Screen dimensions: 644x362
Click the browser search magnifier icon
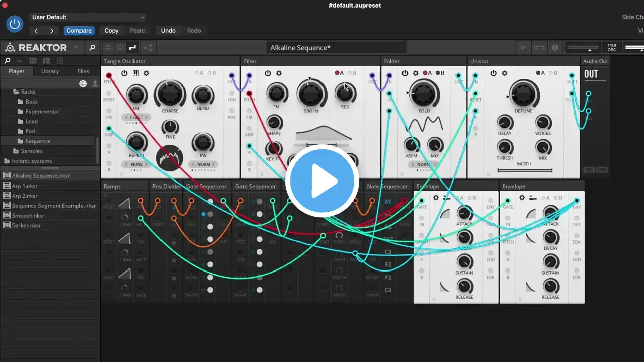7,61
